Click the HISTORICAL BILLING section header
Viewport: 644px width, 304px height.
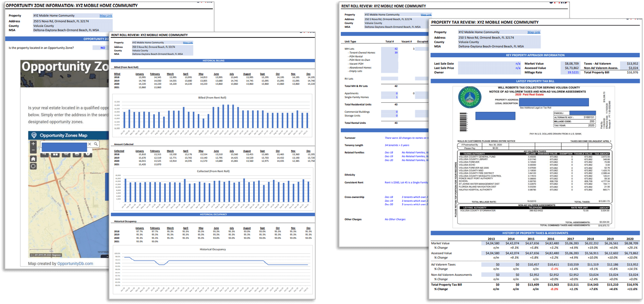213,60
